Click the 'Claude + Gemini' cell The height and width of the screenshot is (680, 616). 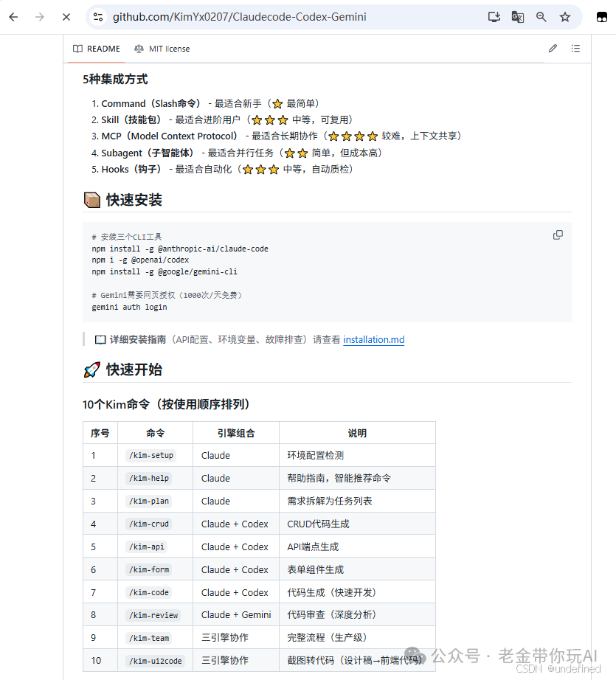236,615
